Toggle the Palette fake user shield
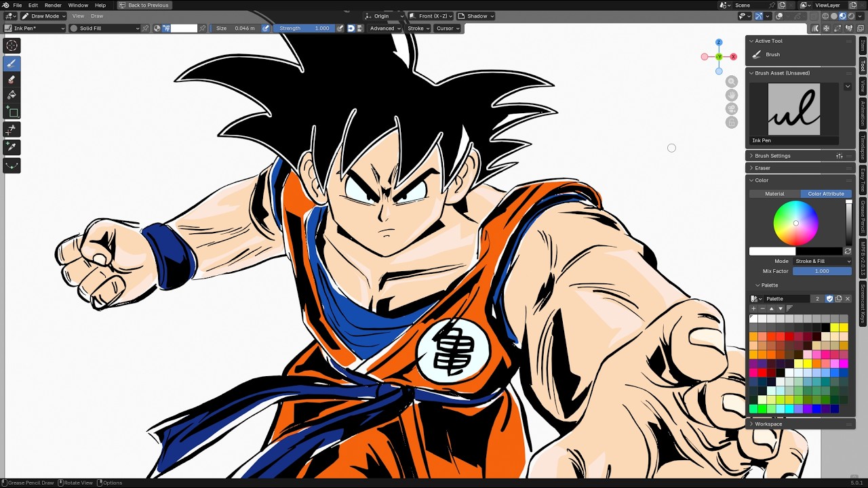 (x=829, y=299)
